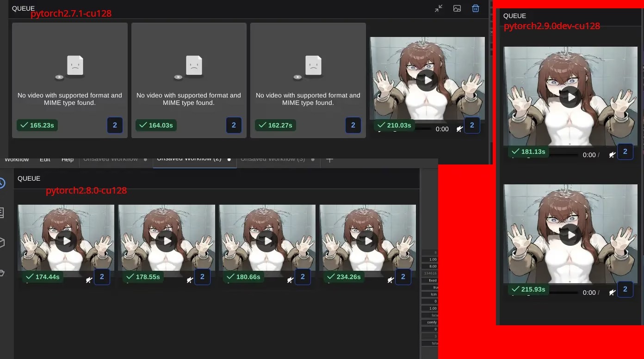Screen dimensions: 644x359
Task: Click the 162.27s completed time badge
Action: tap(275, 125)
